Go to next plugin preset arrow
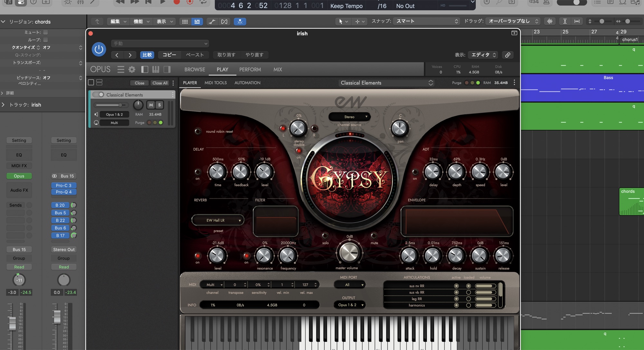Viewport: 644px width, 350px height. [x=130, y=55]
